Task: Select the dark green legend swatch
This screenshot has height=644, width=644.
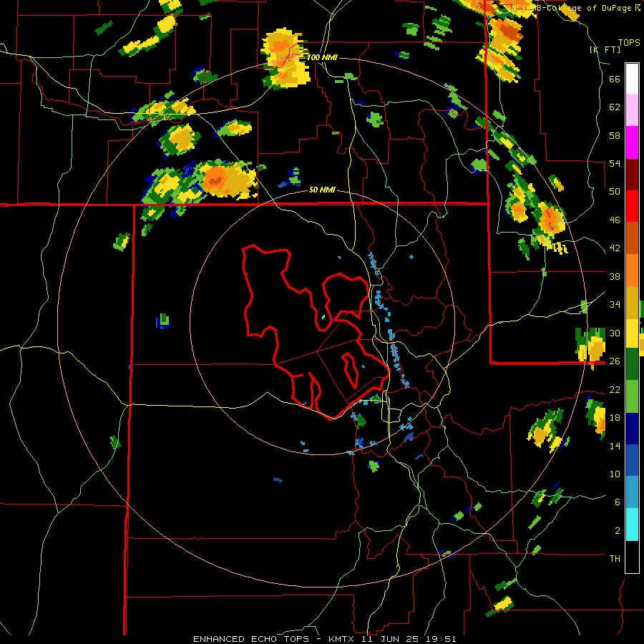Action: click(632, 364)
